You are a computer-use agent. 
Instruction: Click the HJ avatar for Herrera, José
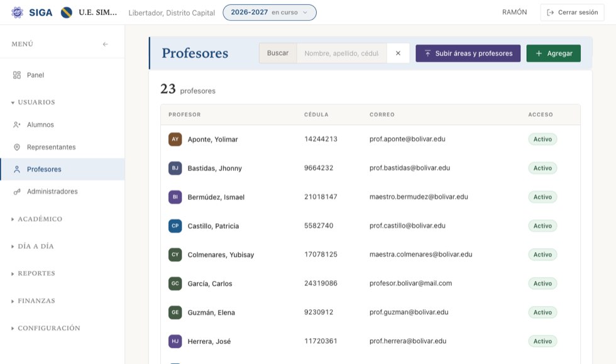[x=175, y=341]
